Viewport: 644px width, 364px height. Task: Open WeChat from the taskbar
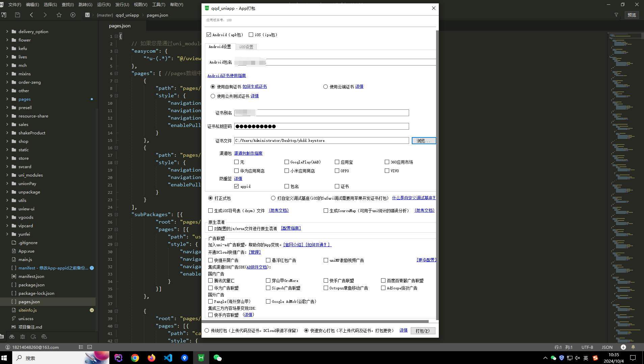tap(218, 358)
